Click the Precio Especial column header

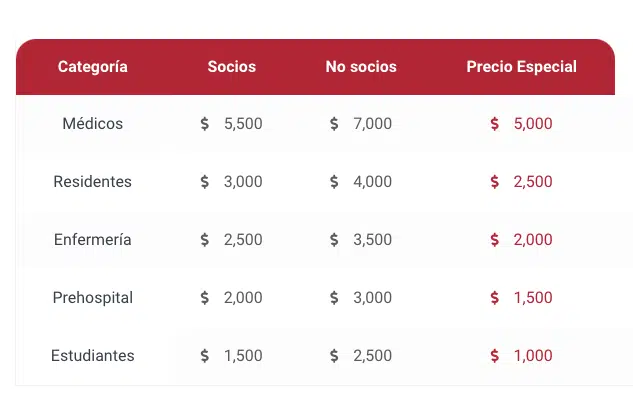tap(522, 67)
